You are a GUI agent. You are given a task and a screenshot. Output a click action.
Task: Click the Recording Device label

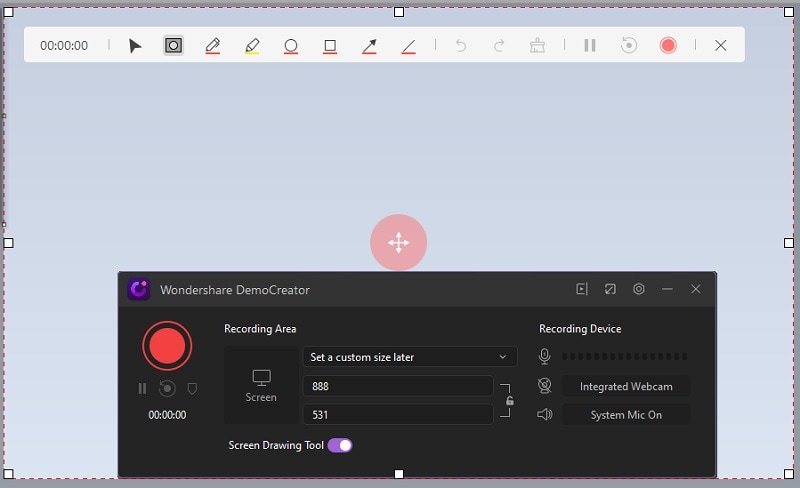tap(580, 329)
